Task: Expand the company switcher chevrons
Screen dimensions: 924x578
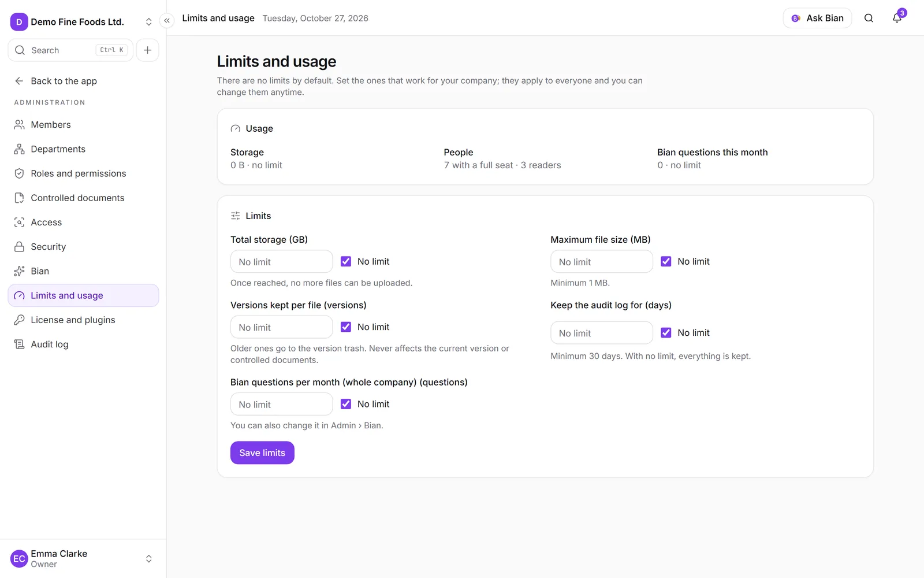Action: coord(148,22)
